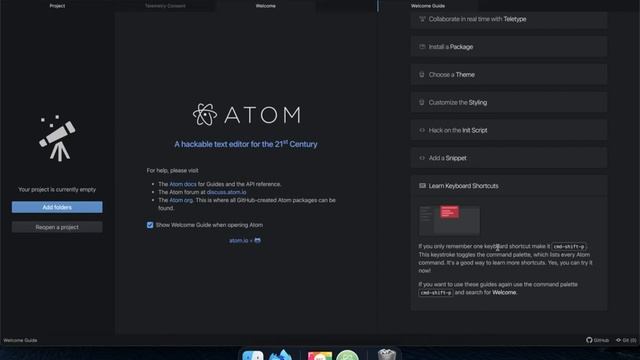This screenshot has width=640, height=360.
Task: Open the Trash in the Dock
Action: 387,354
